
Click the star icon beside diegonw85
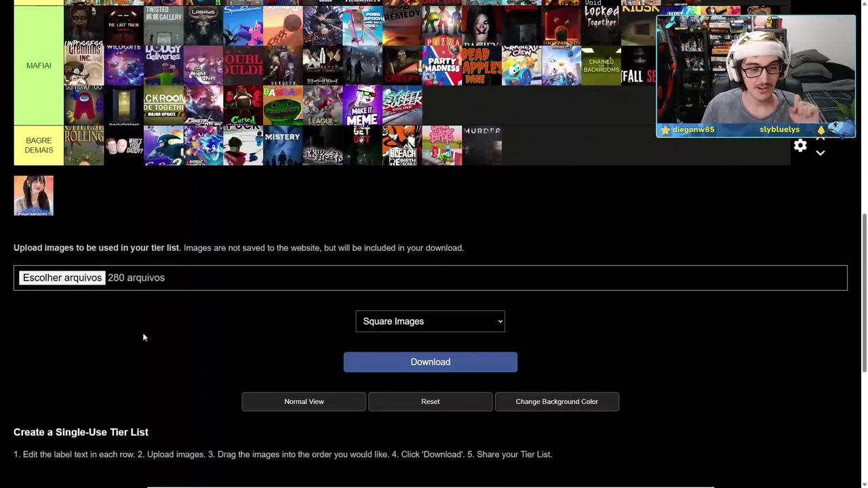[666, 129]
